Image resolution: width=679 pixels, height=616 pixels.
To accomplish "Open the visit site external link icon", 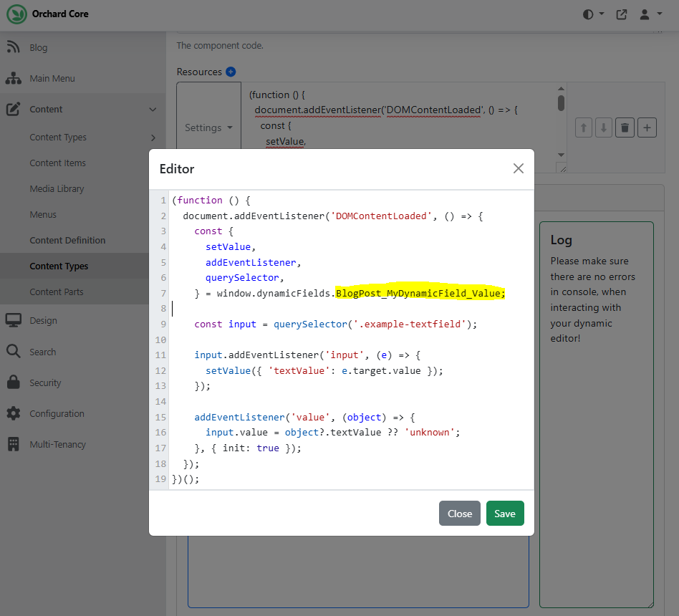I will pyautogui.click(x=622, y=14).
